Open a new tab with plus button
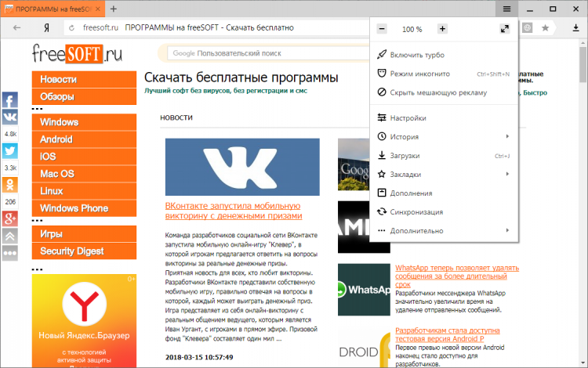 click(x=114, y=9)
